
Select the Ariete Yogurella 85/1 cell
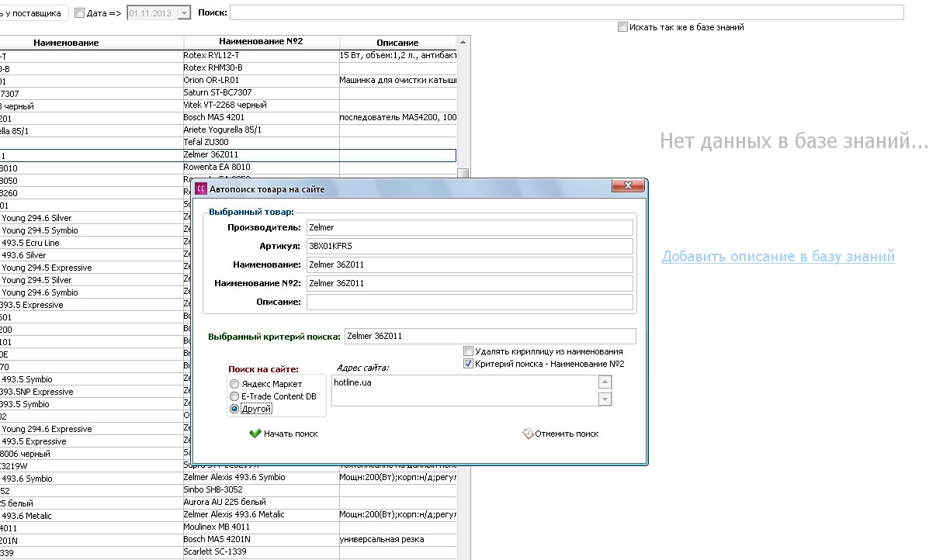[261, 130]
